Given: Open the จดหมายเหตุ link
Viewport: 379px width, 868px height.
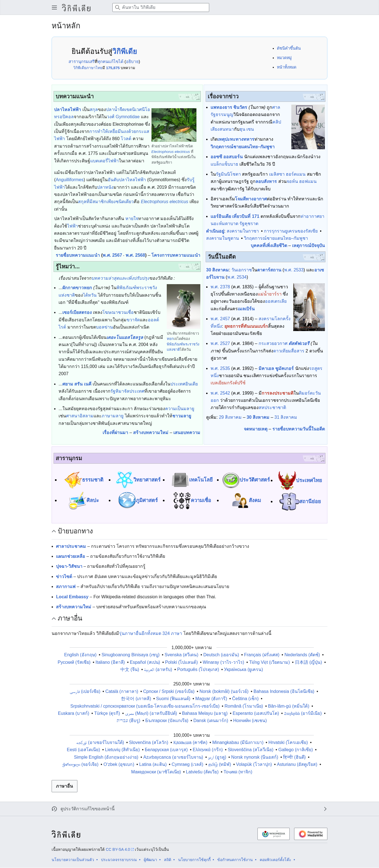Looking at the screenshot, I should [255, 429].
